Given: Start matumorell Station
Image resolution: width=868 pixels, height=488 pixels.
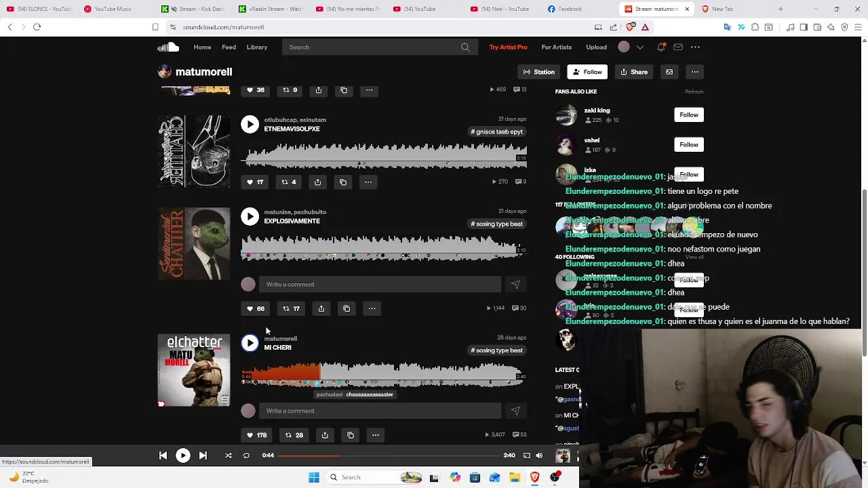Looking at the screenshot, I should tap(538, 72).
